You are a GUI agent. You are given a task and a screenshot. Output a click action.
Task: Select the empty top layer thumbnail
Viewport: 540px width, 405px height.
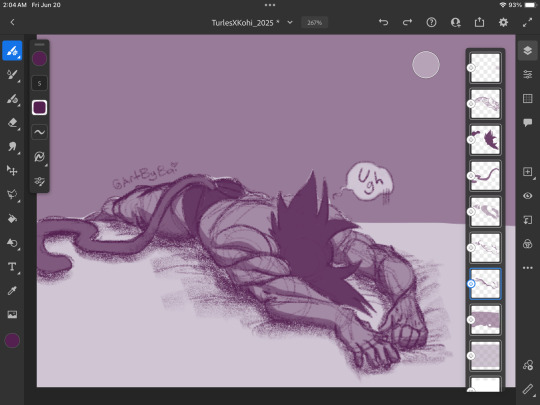point(485,68)
